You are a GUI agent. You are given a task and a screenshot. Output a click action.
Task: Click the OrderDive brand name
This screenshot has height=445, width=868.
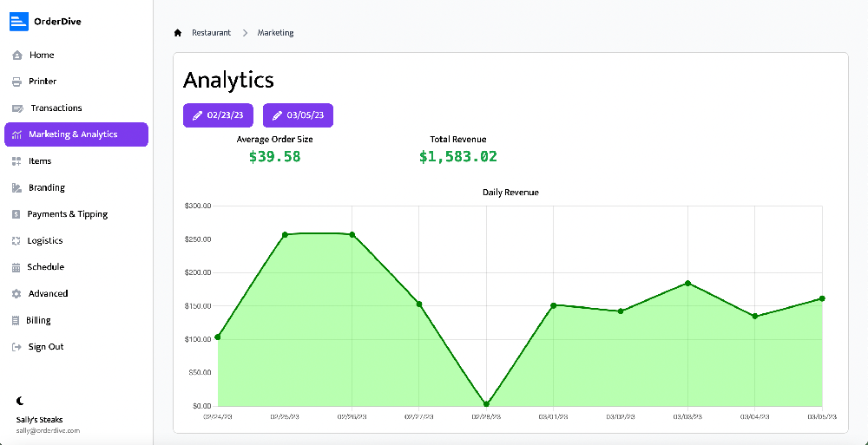(x=57, y=22)
